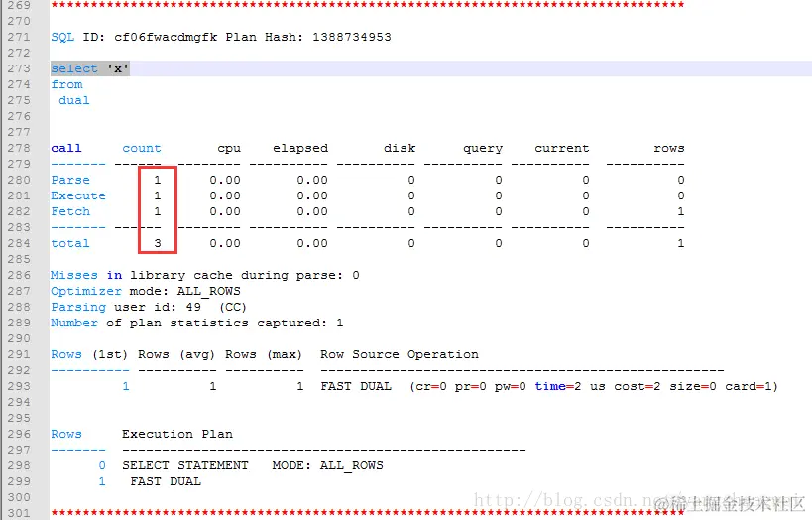
Task: Click the Rows (max) header
Action: (264, 354)
